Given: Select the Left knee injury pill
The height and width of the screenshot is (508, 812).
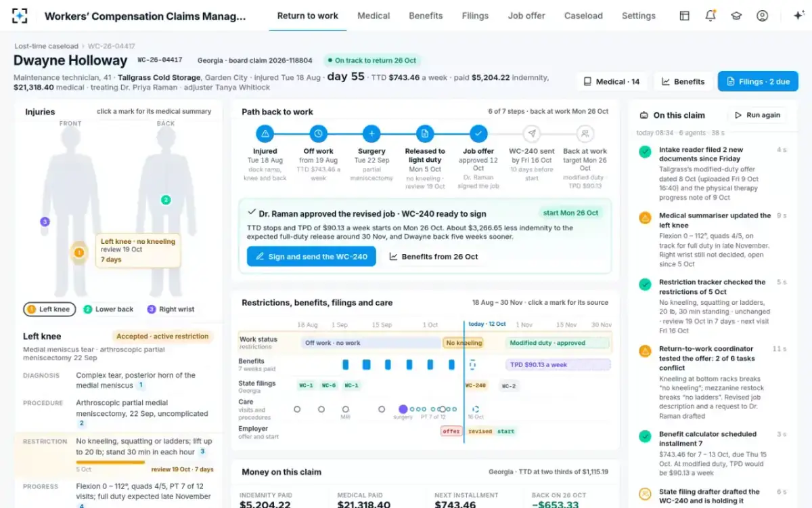Looking at the screenshot, I should 49,310.
